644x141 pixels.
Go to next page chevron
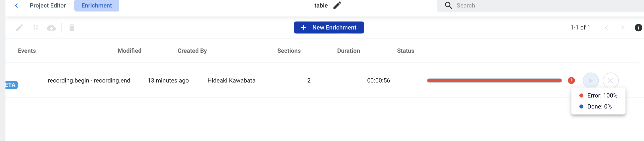coord(623,27)
